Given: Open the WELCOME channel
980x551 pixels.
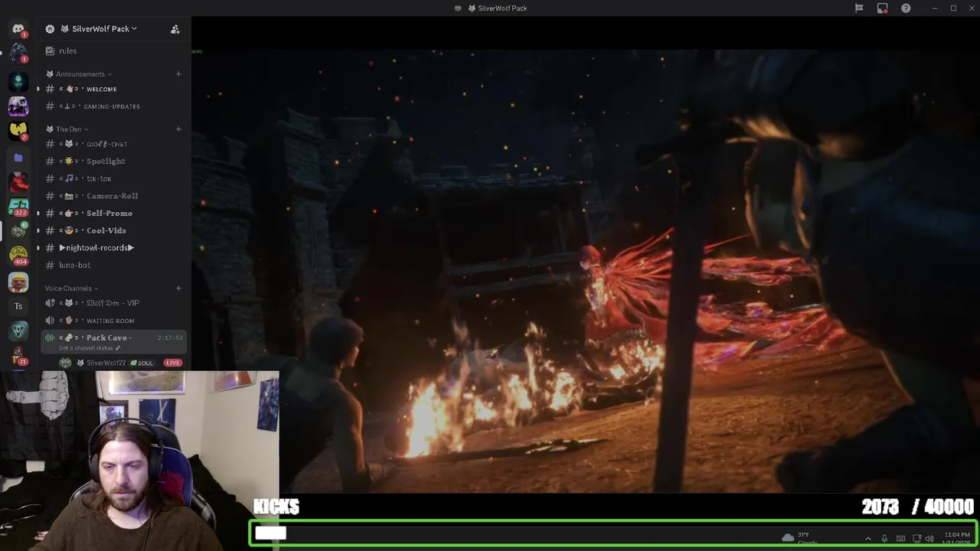Looking at the screenshot, I should pyautogui.click(x=113, y=89).
